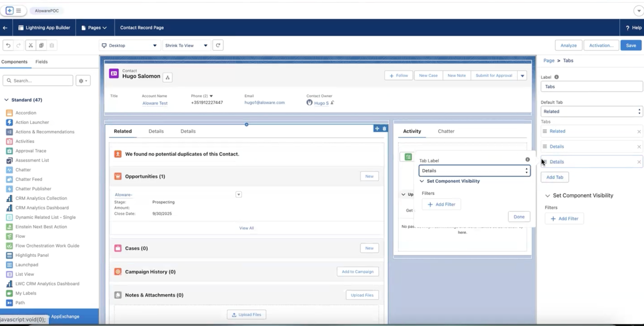Screen dimensions: 644x326
Task: Click the Undo icon in the toolbar
Action: [x=8, y=46]
